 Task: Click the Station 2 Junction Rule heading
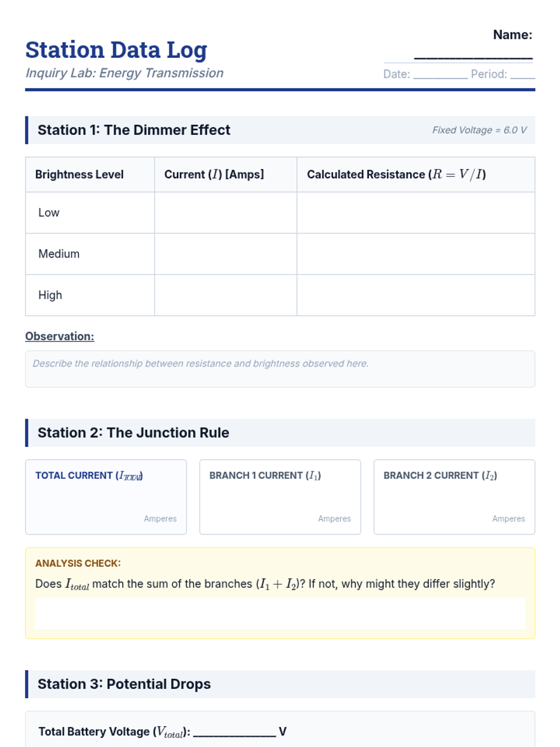tap(133, 433)
